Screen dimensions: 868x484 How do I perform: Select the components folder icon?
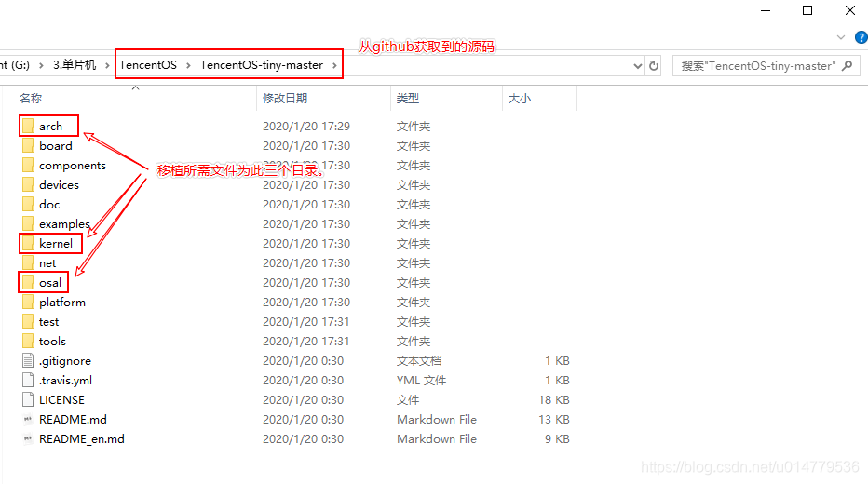pyautogui.click(x=28, y=166)
